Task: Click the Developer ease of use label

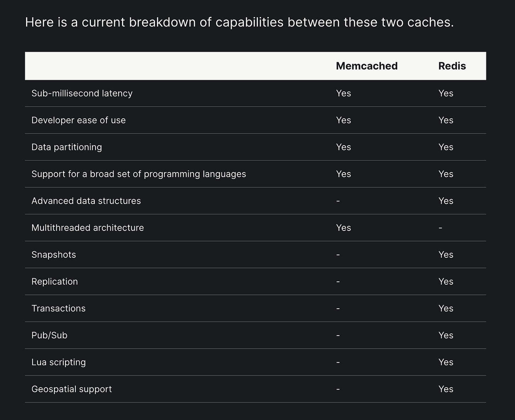Action: (x=79, y=120)
